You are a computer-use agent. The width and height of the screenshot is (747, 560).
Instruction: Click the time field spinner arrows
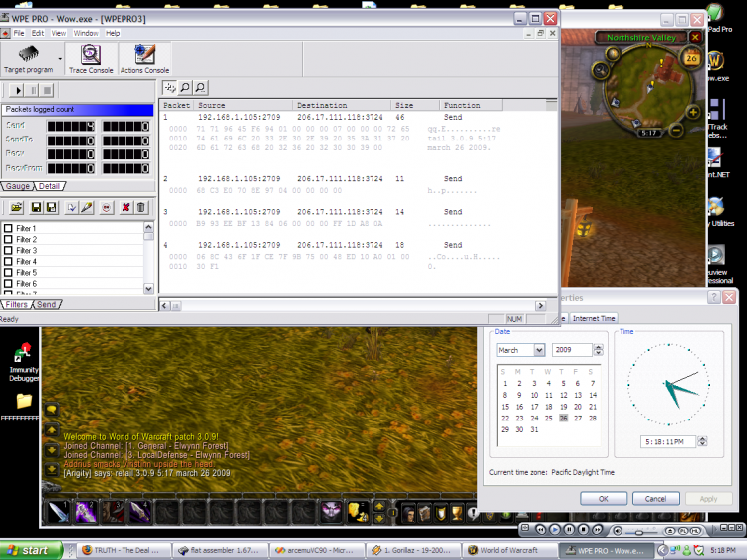tap(702, 441)
